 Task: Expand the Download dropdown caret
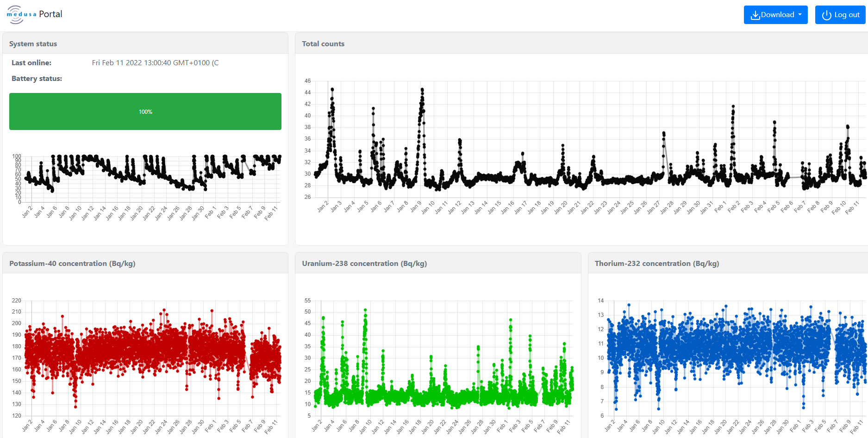[800, 15]
